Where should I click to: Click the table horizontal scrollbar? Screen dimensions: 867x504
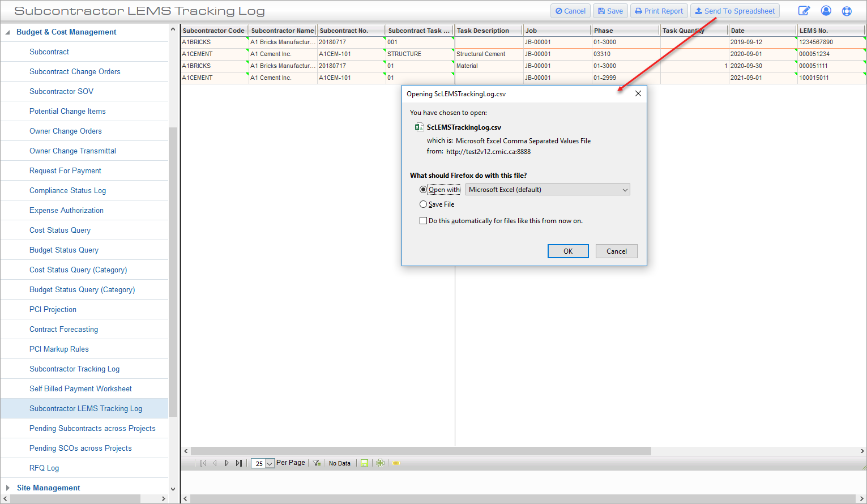click(x=421, y=451)
